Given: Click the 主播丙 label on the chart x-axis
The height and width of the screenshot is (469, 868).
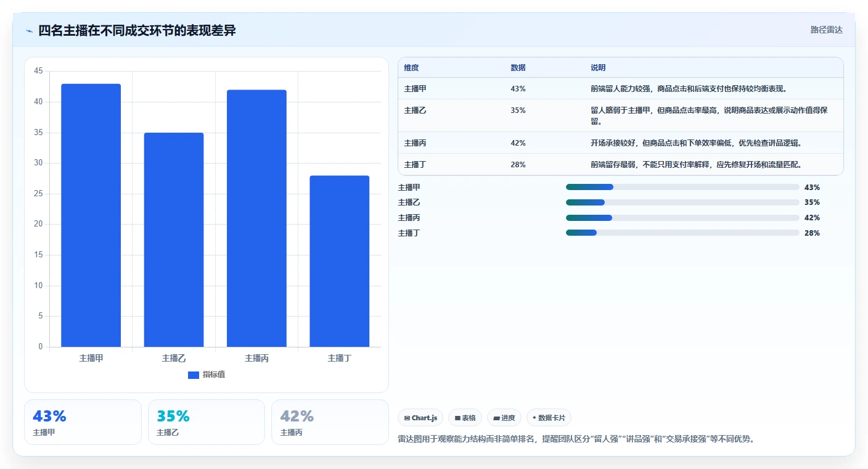Looking at the screenshot, I should (256, 358).
